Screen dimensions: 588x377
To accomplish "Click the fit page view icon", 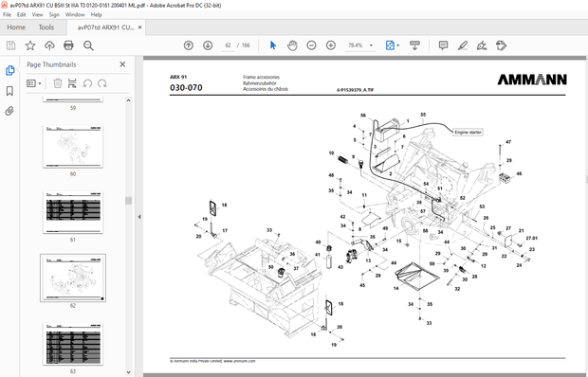I will 390,45.
